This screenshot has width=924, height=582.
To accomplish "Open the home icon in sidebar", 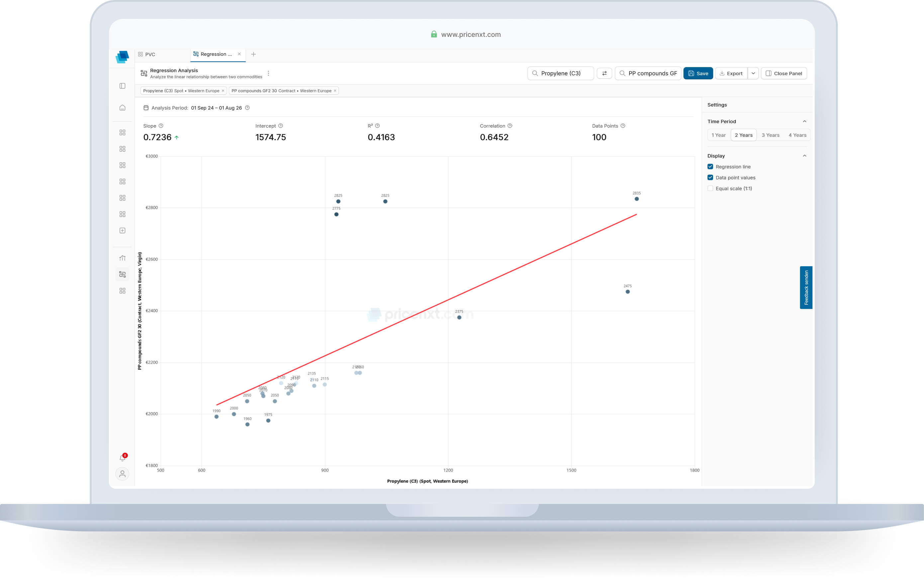I will 123,108.
